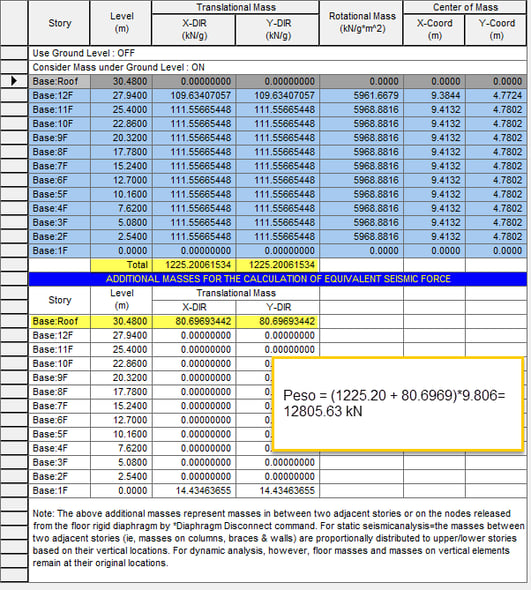Select Base:1F story cell in top table

coord(59,251)
